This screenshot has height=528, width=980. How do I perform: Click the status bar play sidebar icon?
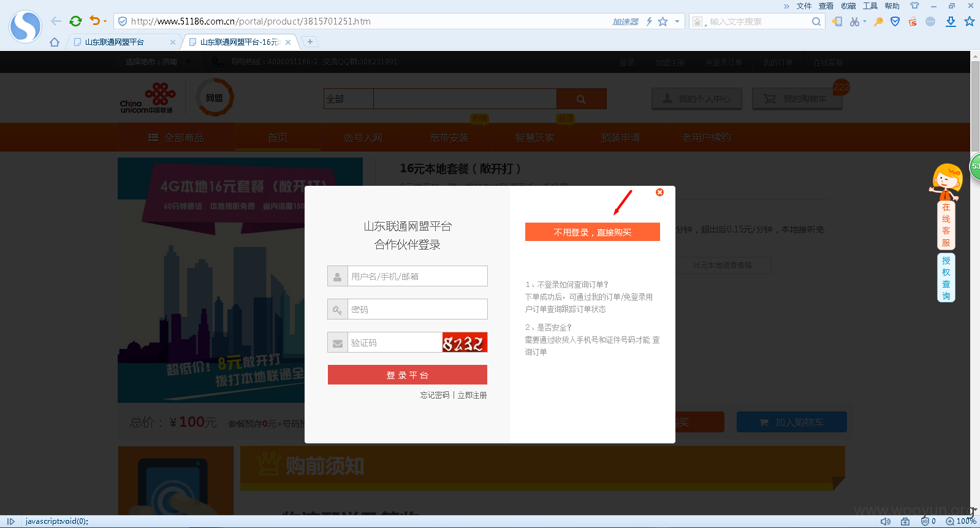click(10, 521)
